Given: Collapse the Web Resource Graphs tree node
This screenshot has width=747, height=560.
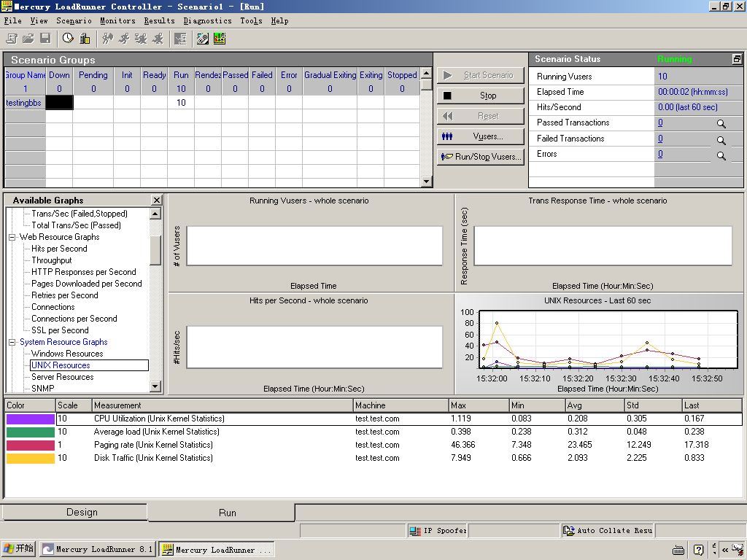Looking at the screenshot, I should pos(12,237).
